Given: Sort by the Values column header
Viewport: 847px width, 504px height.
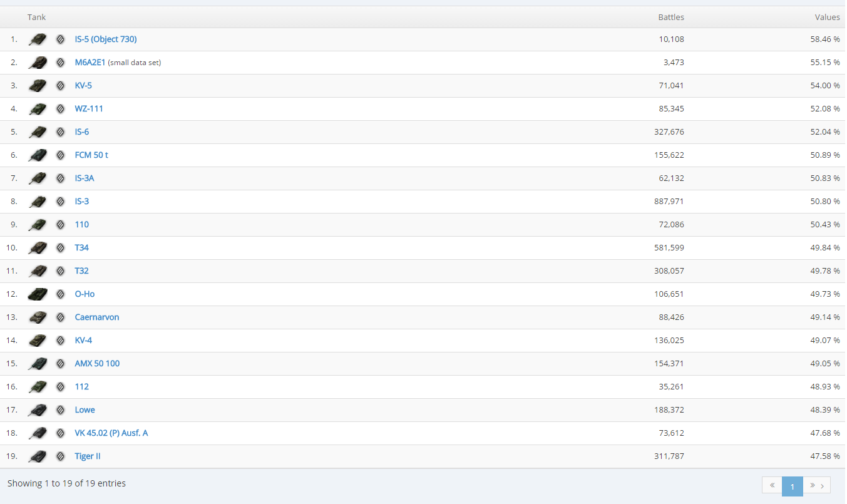Looking at the screenshot, I should tap(826, 17).
